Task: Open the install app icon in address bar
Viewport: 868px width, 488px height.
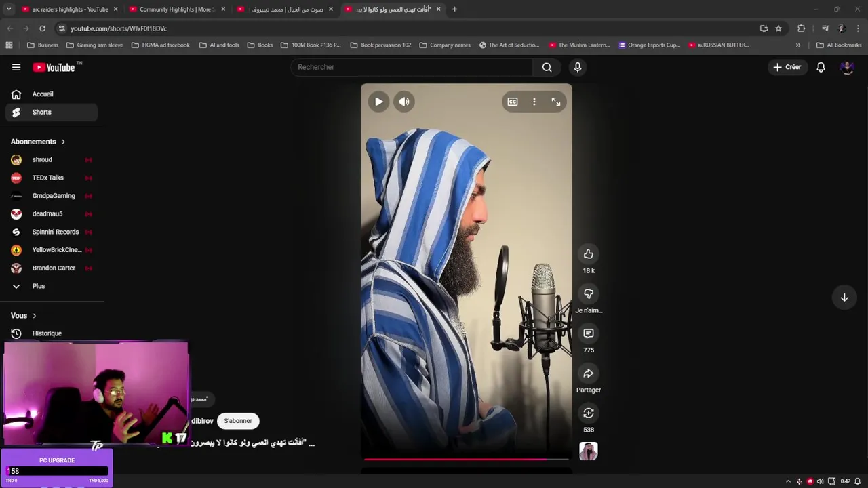Action: coord(764,28)
